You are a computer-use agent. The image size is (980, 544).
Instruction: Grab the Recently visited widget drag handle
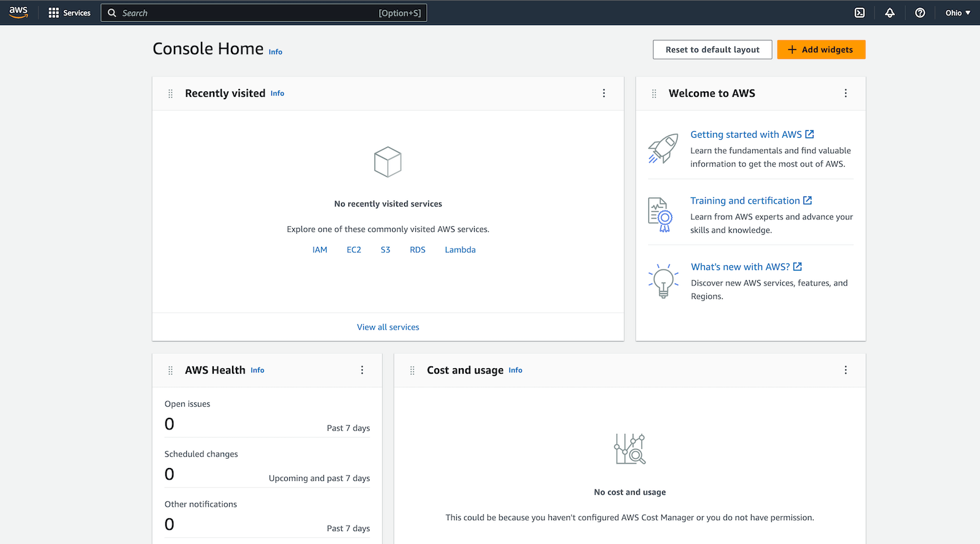tap(170, 94)
